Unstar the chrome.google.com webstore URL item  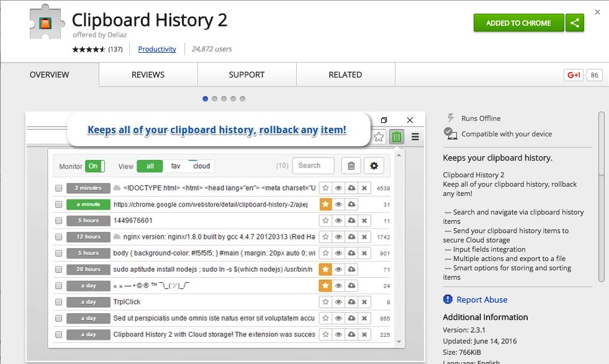click(325, 204)
